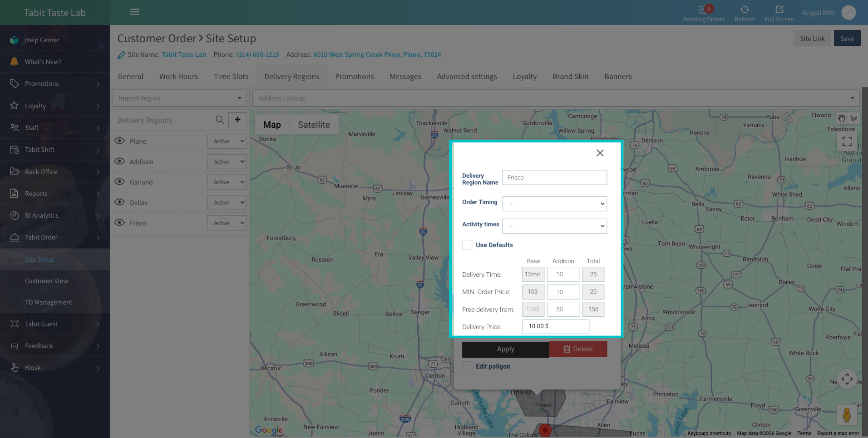Change Frisco status dropdown
The height and width of the screenshot is (438, 868).
pos(227,223)
